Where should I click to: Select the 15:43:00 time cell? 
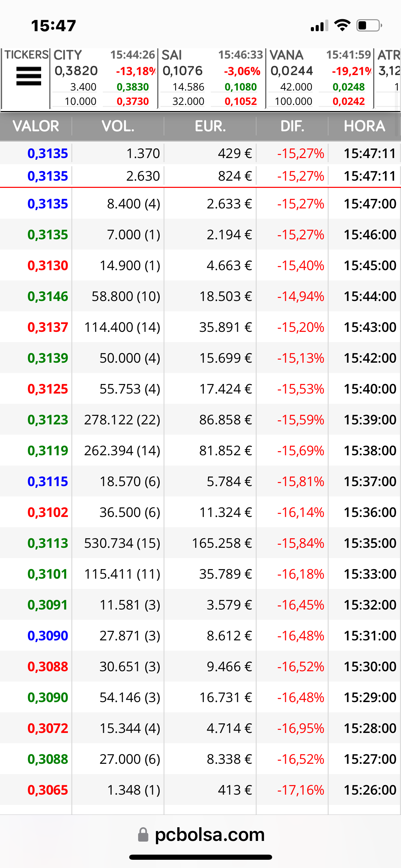370,327
